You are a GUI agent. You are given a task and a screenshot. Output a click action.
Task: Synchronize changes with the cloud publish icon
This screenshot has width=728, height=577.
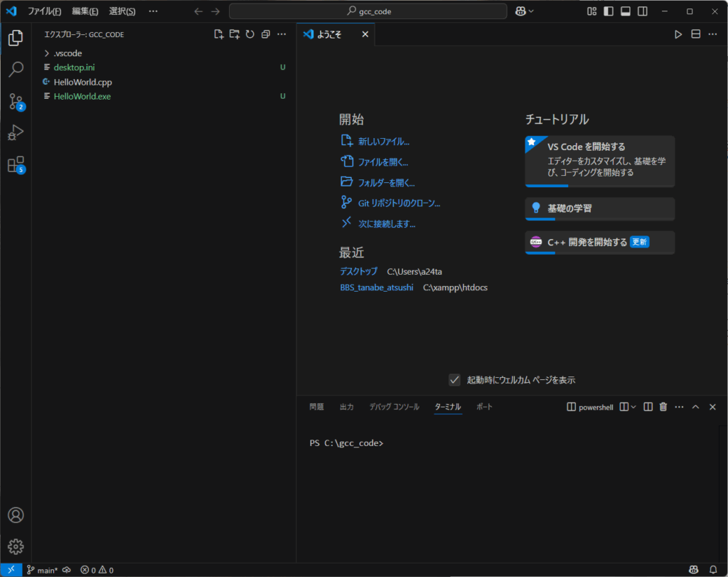[67, 570]
